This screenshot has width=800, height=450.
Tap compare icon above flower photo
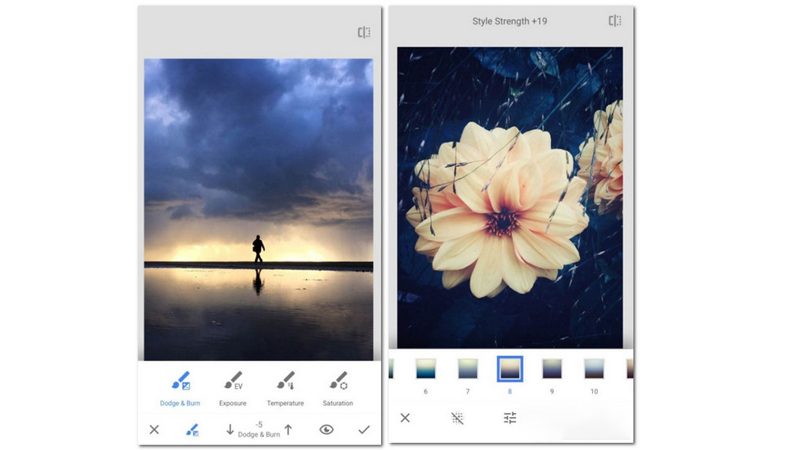click(x=615, y=20)
